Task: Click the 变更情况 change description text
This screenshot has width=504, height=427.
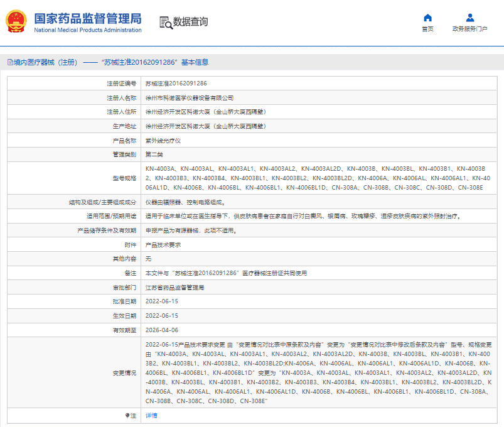Action: tap(319, 373)
